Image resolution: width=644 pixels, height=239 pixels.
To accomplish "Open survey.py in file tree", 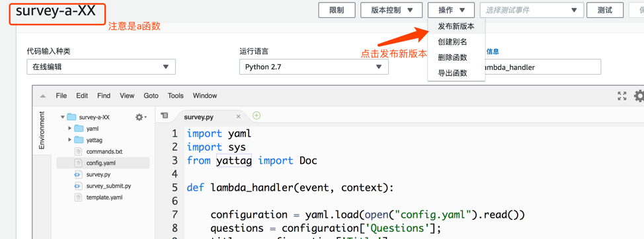I will click(98, 174).
